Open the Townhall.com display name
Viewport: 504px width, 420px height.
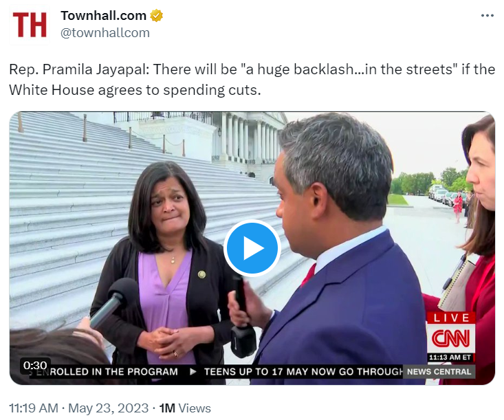click(104, 15)
